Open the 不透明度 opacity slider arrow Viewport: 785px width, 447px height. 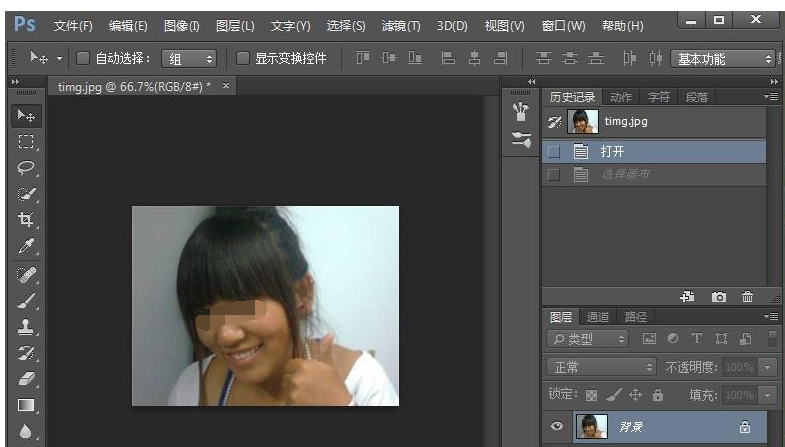click(x=767, y=367)
